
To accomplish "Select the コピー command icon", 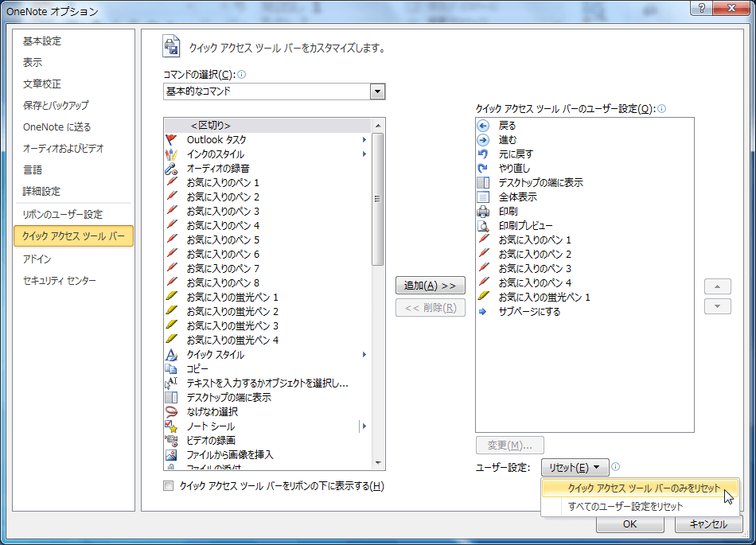I will click(x=171, y=368).
